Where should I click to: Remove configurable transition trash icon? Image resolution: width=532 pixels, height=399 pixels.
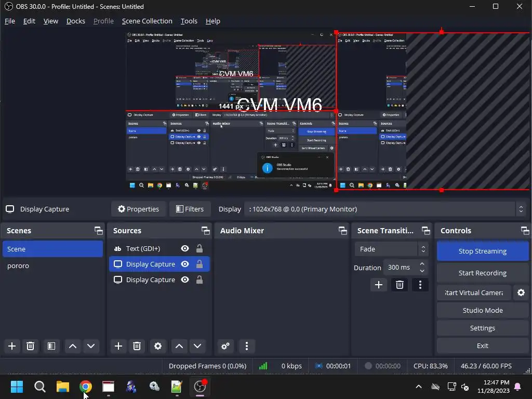400,285
